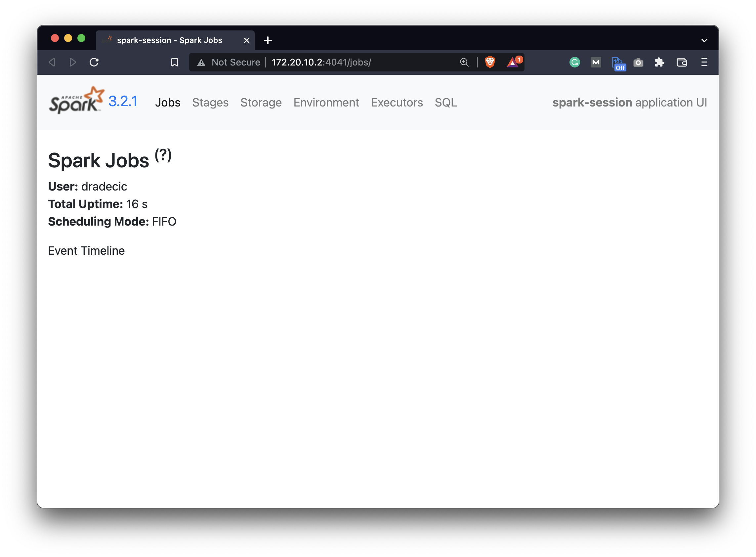Switch to the Stages tab
The width and height of the screenshot is (756, 557).
[x=210, y=103]
